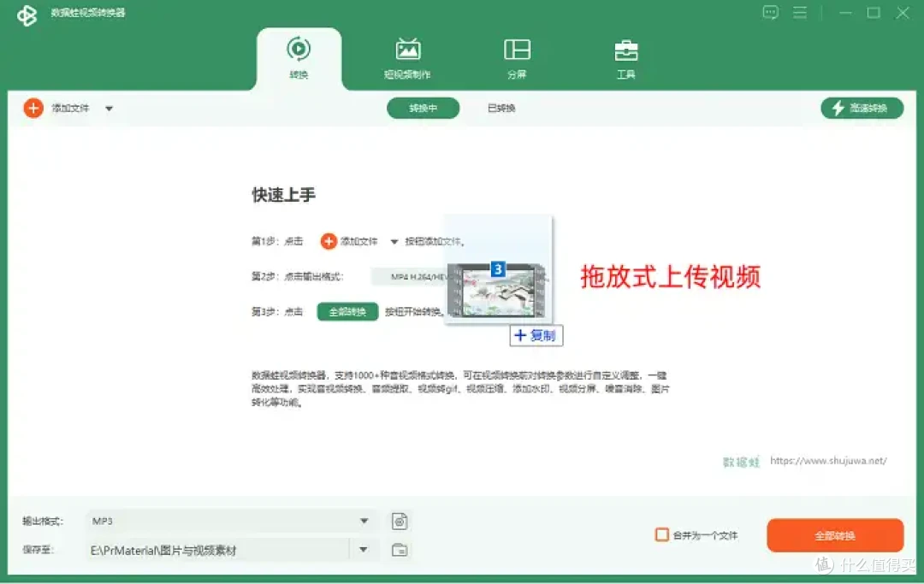
Task: Select the 已转换 converted tab
Action: tap(501, 109)
